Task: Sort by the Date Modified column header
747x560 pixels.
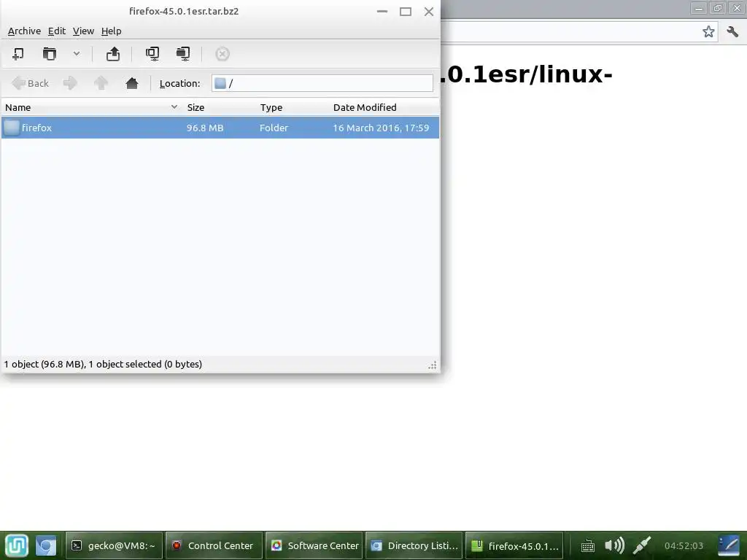Action: tap(384, 108)
